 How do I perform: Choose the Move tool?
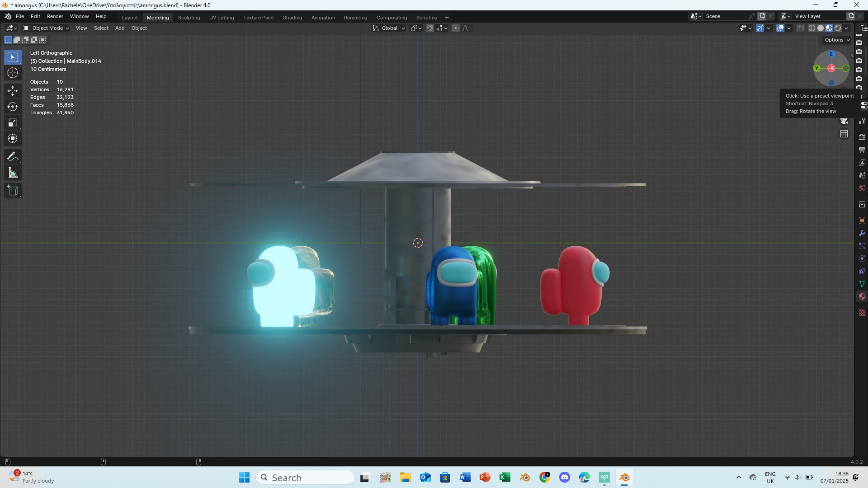[x=13, y=91]
